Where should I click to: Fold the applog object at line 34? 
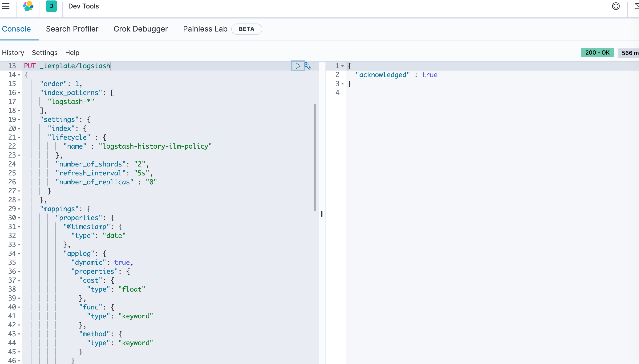click(x=19, y=253)
